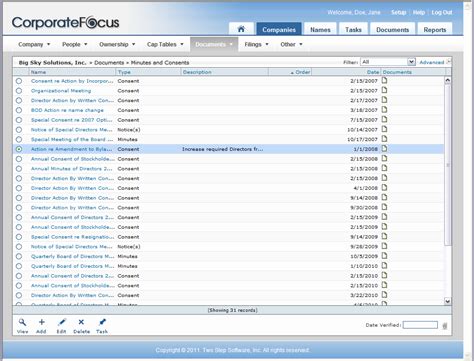Select radio for Special Consent re Resignatio row

point(19,237)
